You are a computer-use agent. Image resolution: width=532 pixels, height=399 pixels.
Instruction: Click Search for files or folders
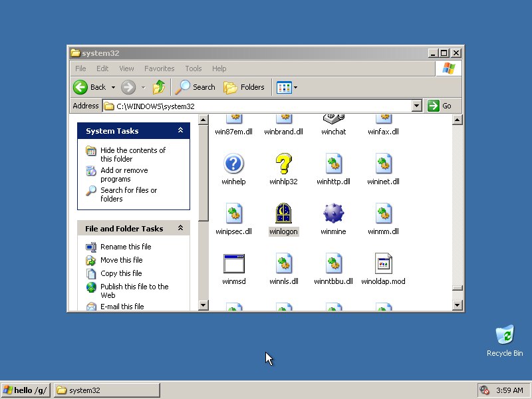(x=128, y=194)
